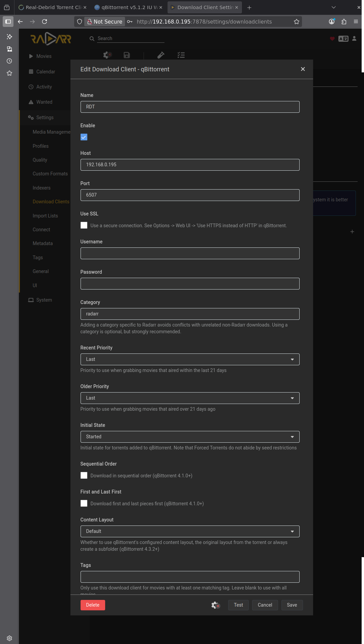Viewport: 364px width, 644px height.
Task: Open Import Lists settings link
Action: (45, 216)
